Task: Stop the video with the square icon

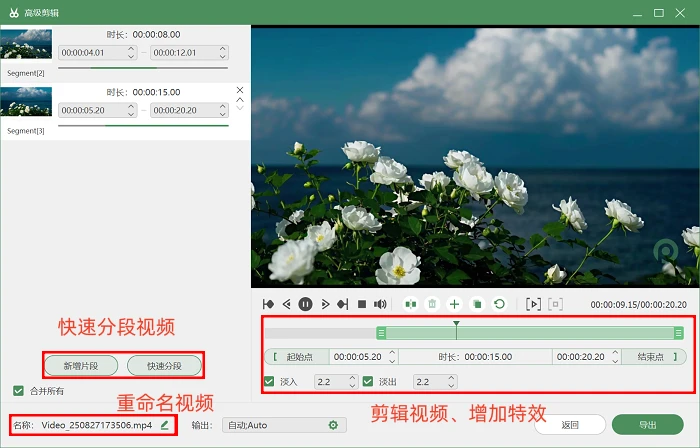Action: click(362, 304)
